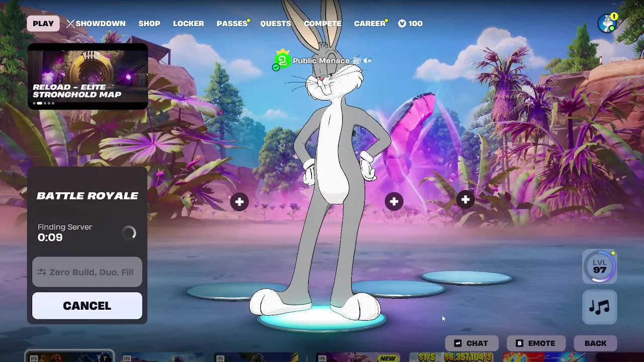Click the green rank badge beside Public Menace

pyautogui.click(x=282, y=61)
